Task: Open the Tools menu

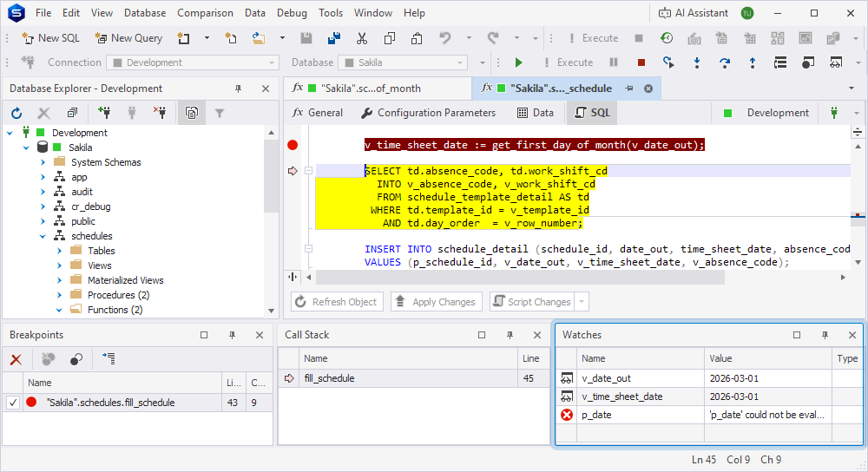Action: pyautogui.click(x=331, y=13)
